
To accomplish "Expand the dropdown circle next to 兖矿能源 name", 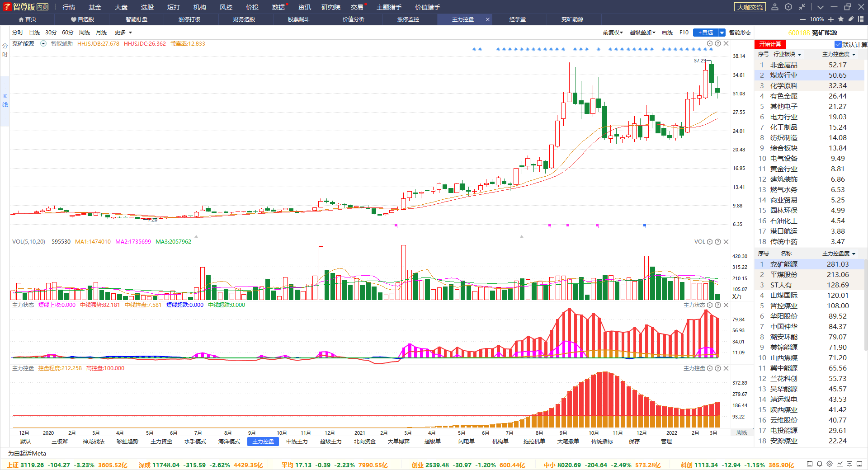I will [43, 44].
